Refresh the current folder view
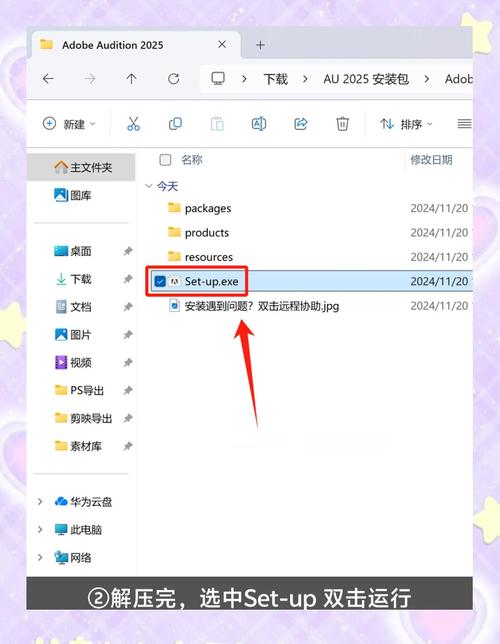500x644 pixels. coord(173,78)
